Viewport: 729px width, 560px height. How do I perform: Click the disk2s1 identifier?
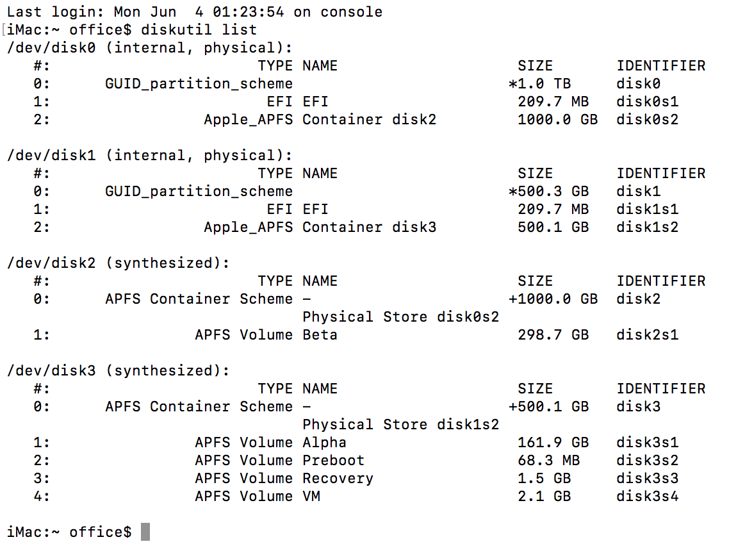[647, 335]
